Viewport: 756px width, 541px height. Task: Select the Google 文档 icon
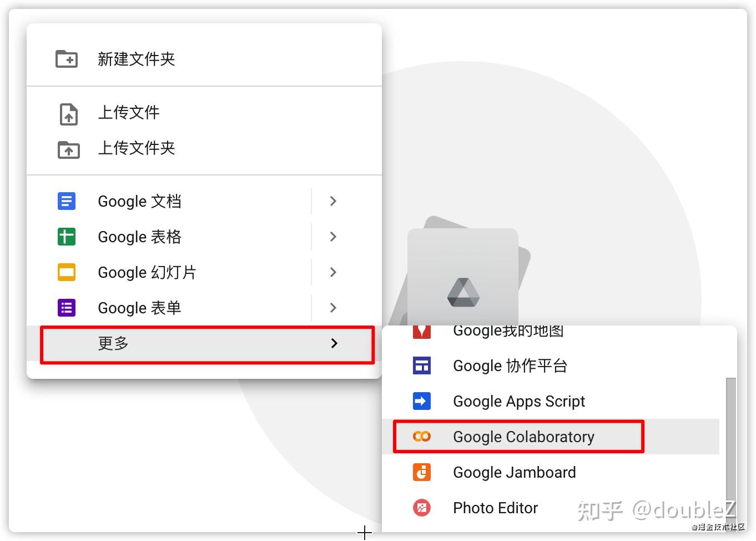click(66, 201)
